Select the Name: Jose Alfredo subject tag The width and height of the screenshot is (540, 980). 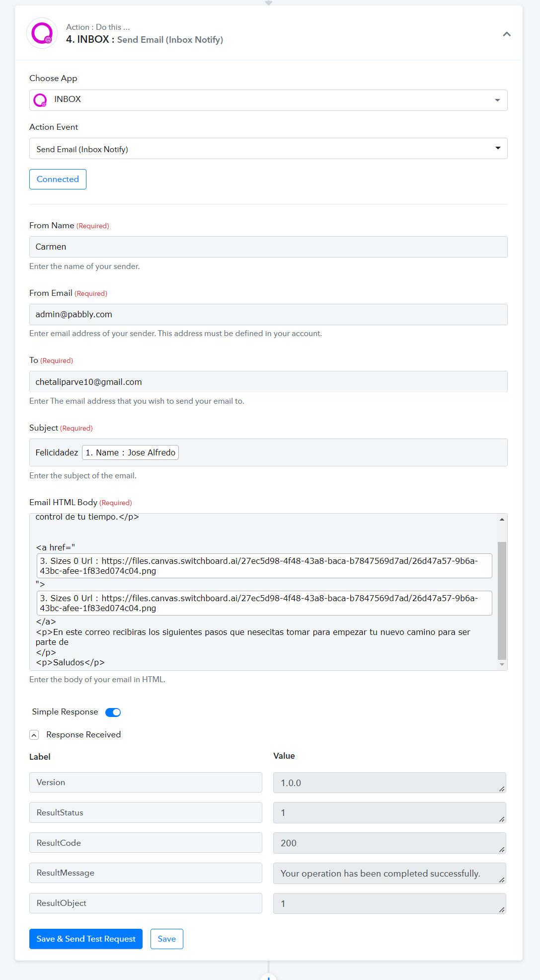click(x=130, y=452)
